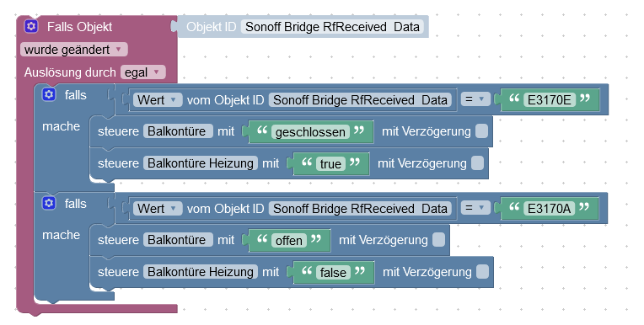Image resolution: width=644 pixels, height=325 pixels.
Task: Change equals operator in first condition
Action: [x=475, y=99]
